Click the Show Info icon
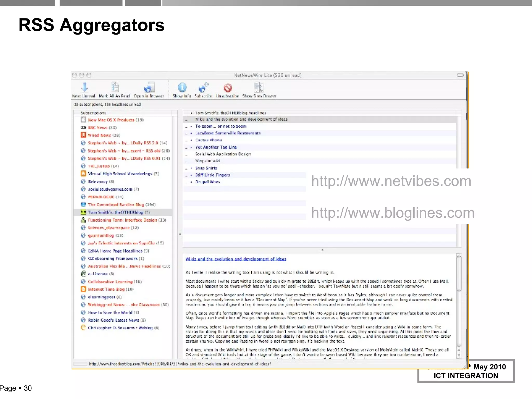The image size is (532, 399). pyautogui.click(x=182, y=88)
